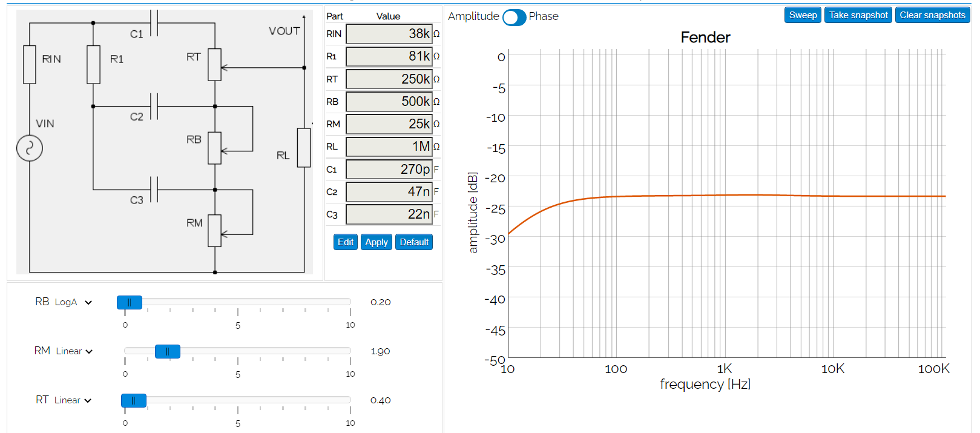Click the RT potentiometer symbol in schematic
The width and height of the screenshot is (980, 433).
click(x=215, y=64)
